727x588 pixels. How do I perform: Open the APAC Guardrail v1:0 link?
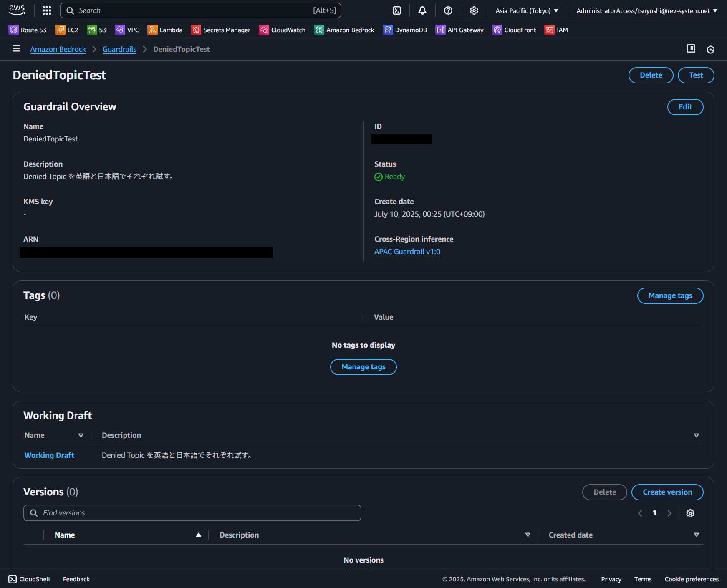coord(407,252)
